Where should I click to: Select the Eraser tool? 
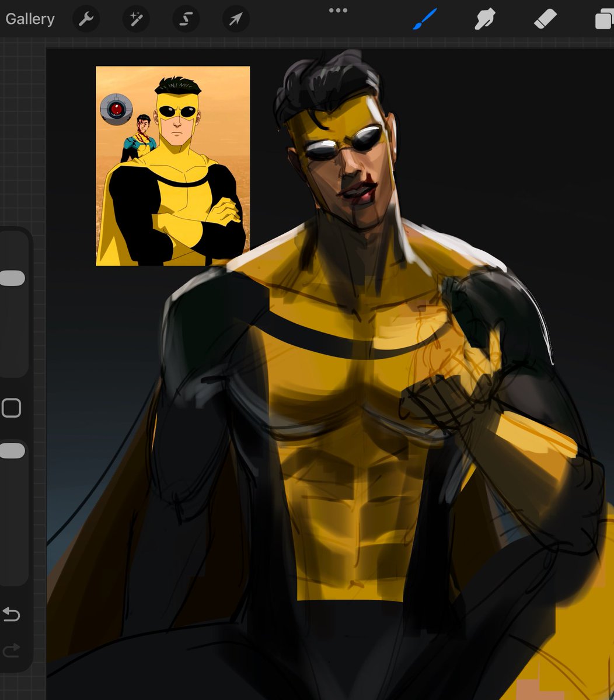click(x=546, y=19)
